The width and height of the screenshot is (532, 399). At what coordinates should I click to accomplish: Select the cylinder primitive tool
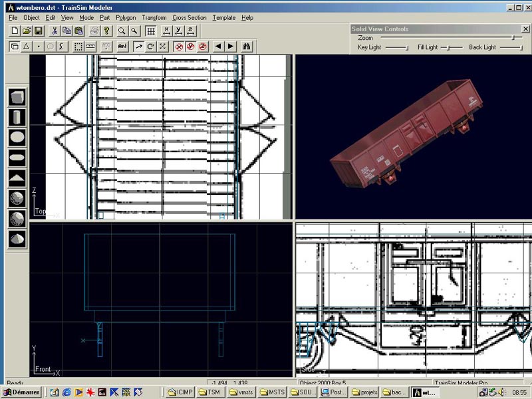pyautogui.click(x=17, y=118)
